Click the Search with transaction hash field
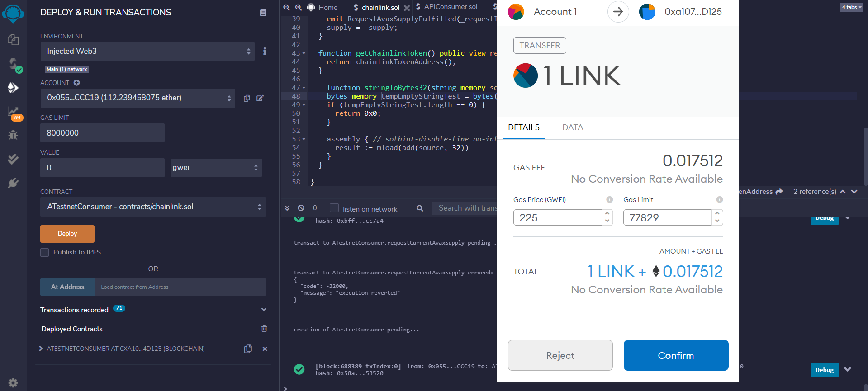868x391 pixels. (465, 208)
